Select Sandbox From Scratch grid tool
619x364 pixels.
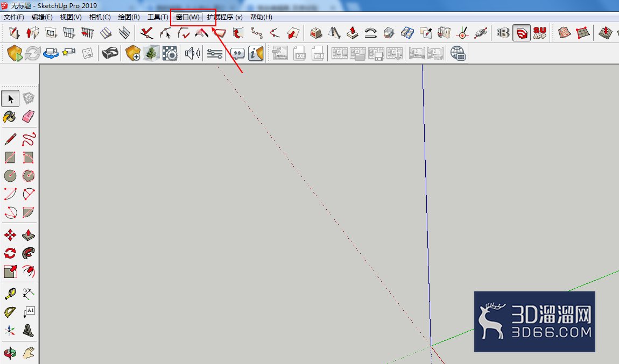pos(583,33)
